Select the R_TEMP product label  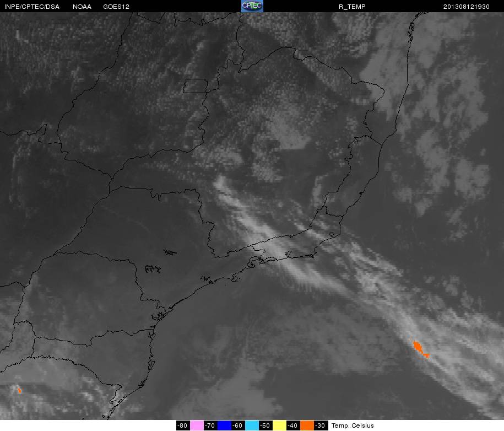click(x=352, y=7)
